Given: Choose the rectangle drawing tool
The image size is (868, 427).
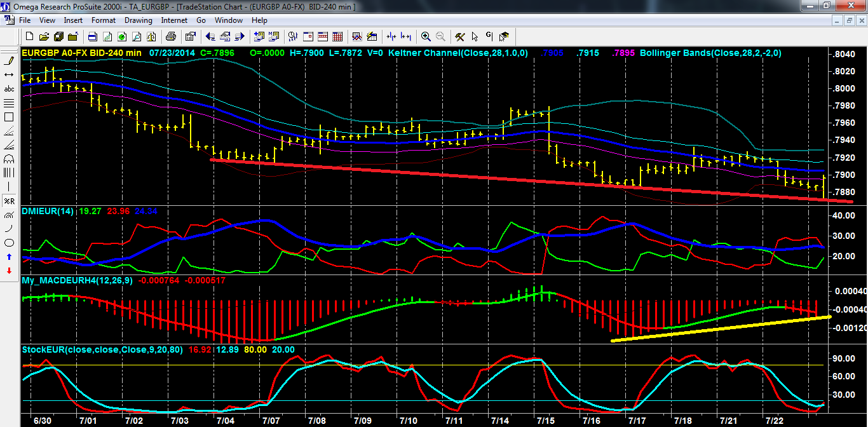Looking at the screenshot, I should click(x=10, y=117).
